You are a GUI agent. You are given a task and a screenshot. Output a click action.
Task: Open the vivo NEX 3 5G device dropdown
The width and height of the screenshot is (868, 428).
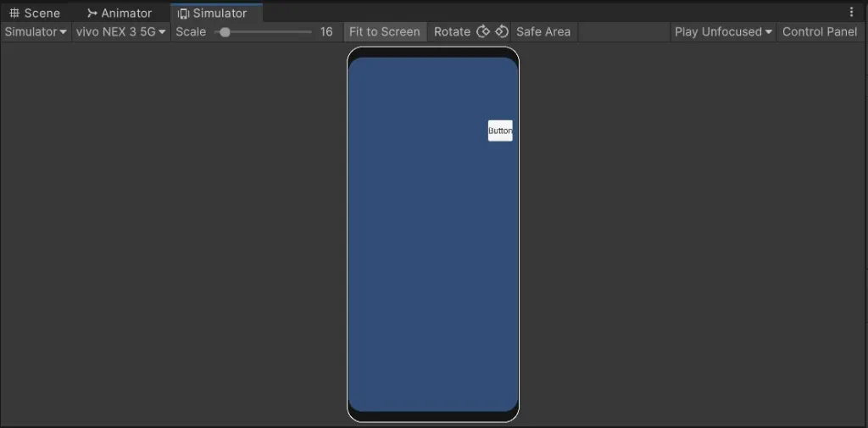pos(121,32)
